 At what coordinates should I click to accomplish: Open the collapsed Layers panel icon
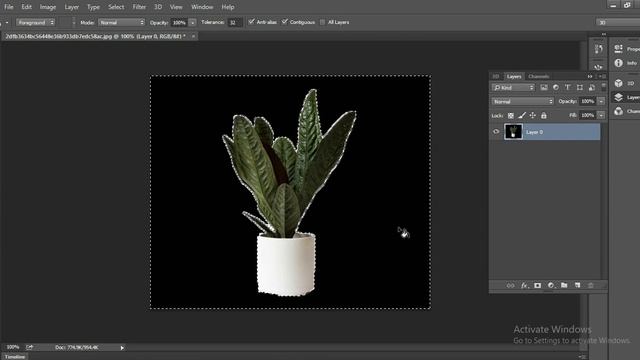(619, 97)
